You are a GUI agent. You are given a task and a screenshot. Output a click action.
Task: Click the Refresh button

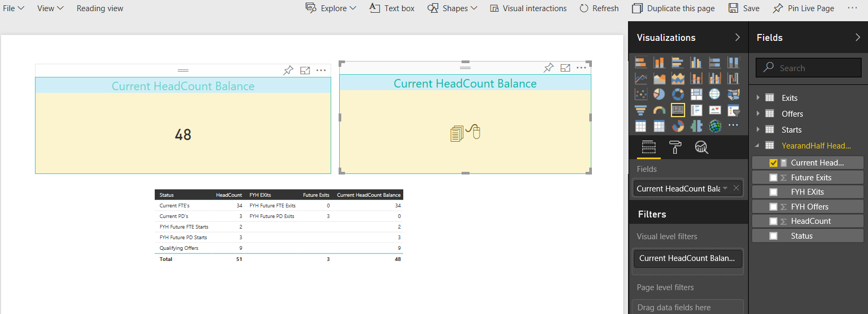(x=599, y=8)
